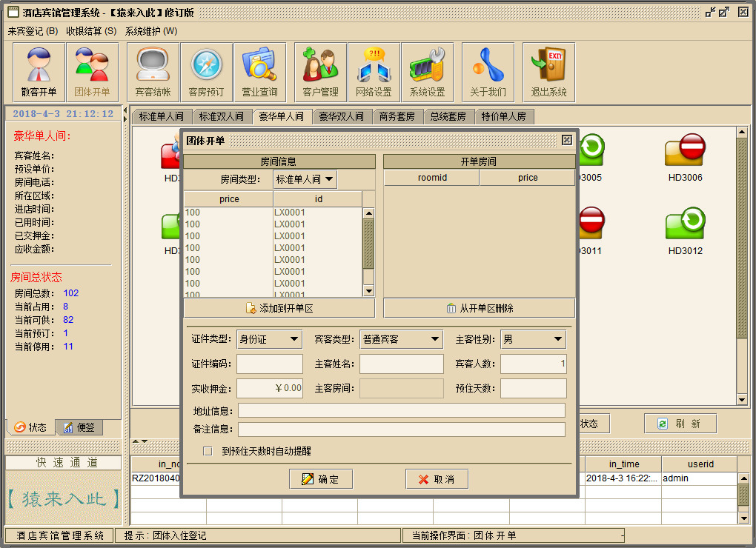The image size is (756, 548).
Task: Open 系统维护 (W) menu
Action: [x=151, y=31]
